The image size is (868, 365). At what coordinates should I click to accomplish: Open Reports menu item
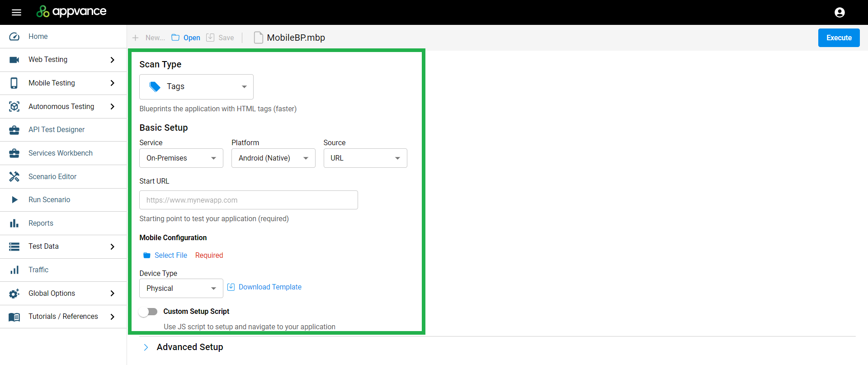click(x=63, y=223)
